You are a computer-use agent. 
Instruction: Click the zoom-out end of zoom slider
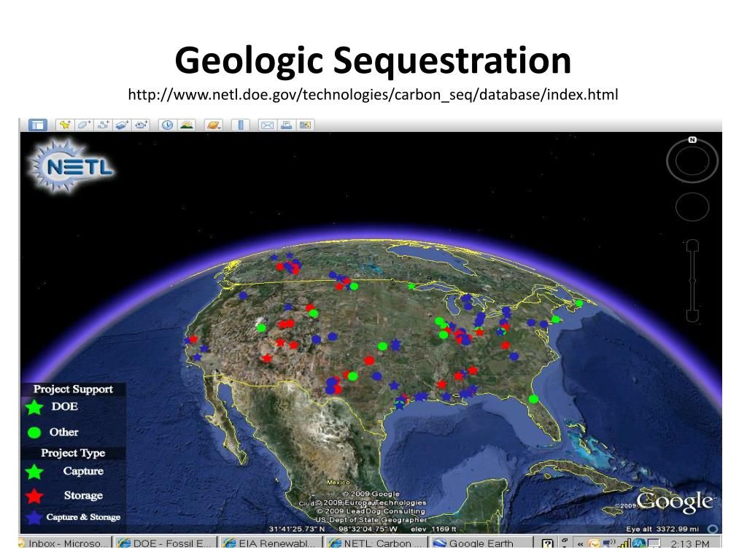coord(693,316)
